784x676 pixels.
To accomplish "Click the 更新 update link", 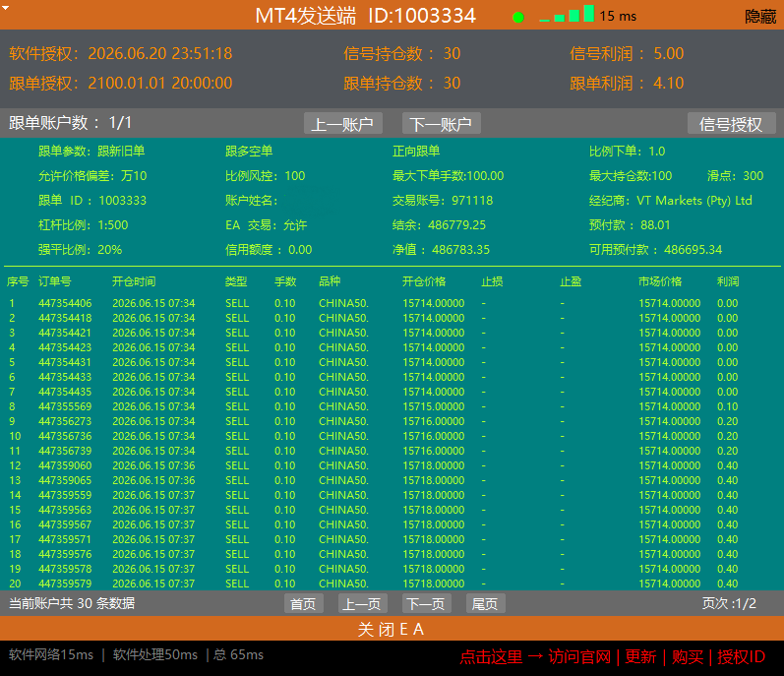I will click(x=640, y=656).
